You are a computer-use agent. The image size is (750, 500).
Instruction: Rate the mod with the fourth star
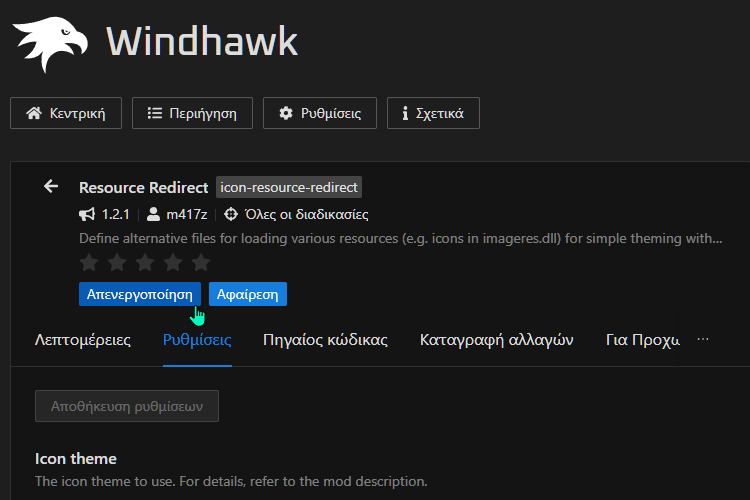(x=173, y=262)
